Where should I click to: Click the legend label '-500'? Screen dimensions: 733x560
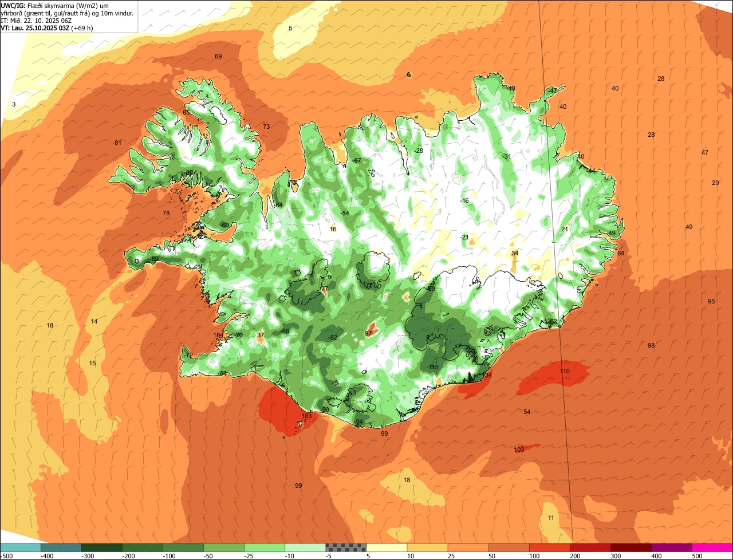coord(7,555)
